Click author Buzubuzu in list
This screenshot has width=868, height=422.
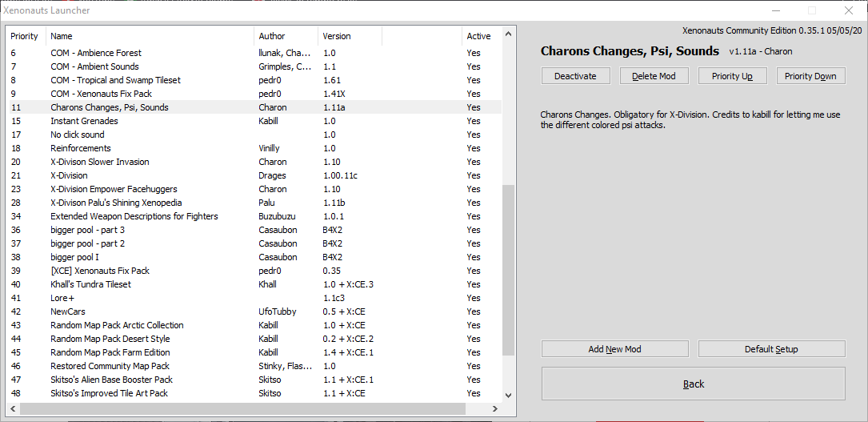(277, 216)
